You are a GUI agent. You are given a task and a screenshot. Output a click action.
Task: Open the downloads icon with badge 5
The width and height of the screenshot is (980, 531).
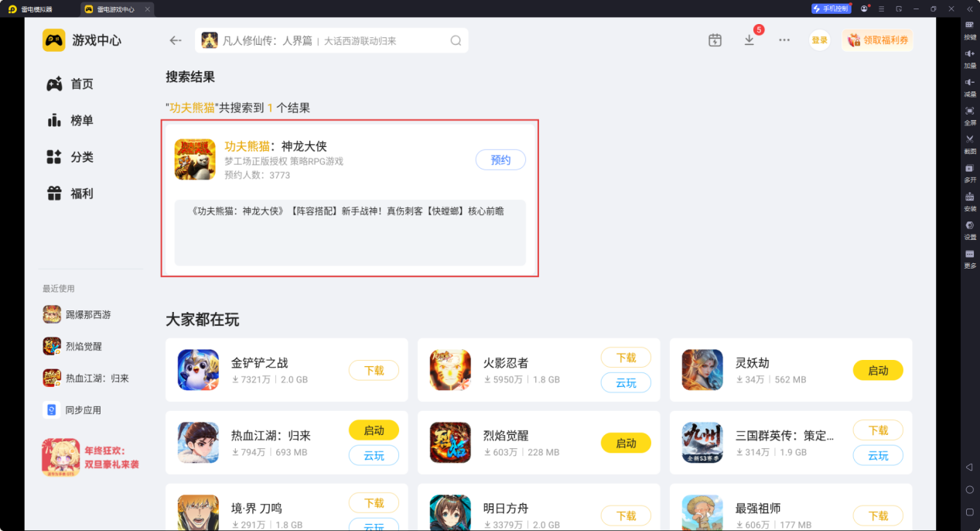pos(750,39)
